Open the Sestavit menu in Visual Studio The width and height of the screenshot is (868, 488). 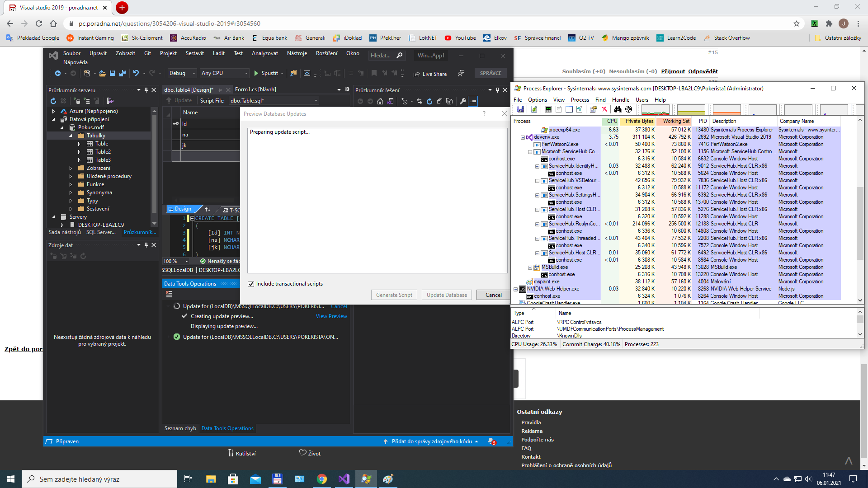click(x=194, y=53)
